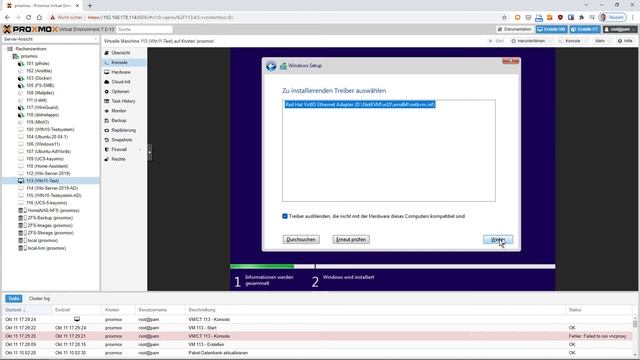Select HomeNAS-NFS storage in tree
Screen dimensions: 640x360
[53, 211]
